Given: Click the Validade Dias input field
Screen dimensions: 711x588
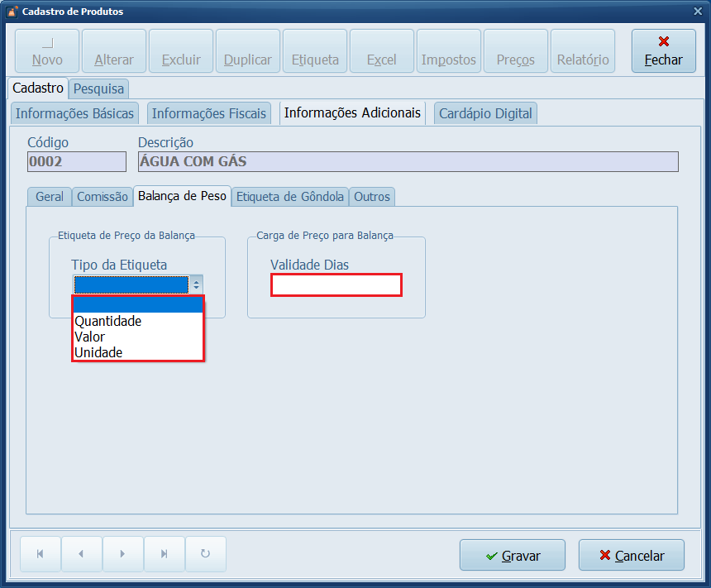Looking at the screenshot, I should tap(336, 285).
